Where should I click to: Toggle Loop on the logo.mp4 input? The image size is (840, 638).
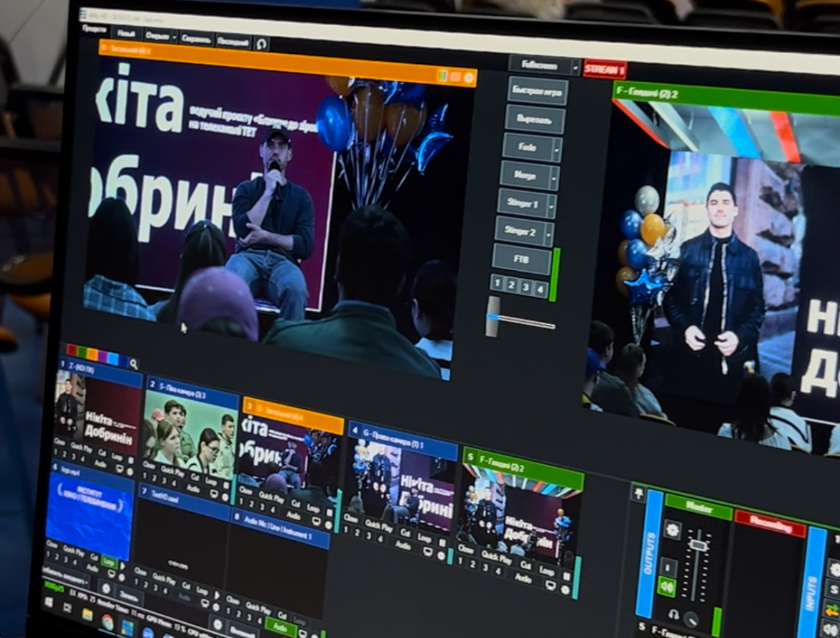click(x=108, y=562)
